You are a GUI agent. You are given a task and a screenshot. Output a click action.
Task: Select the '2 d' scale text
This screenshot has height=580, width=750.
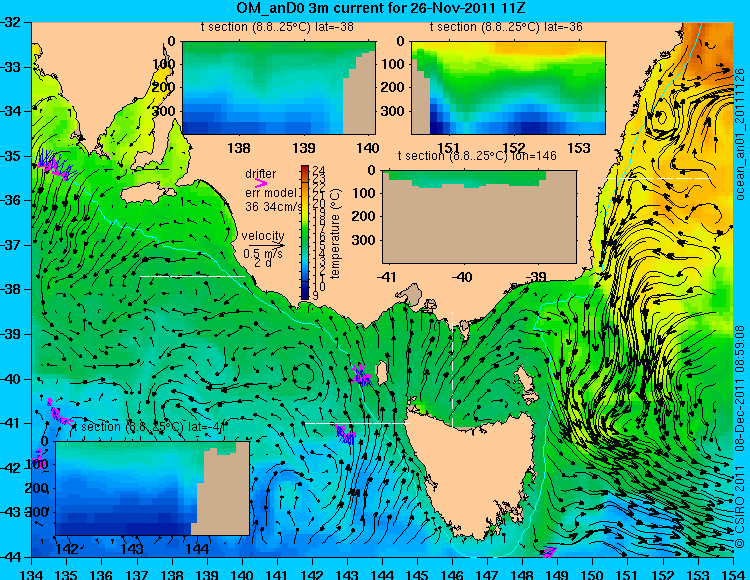[x=262, y=263]
